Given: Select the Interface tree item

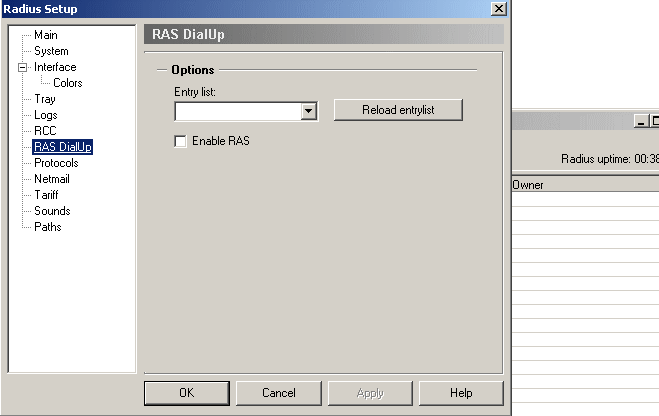Looking at the screenshot, I should coord(55,67).
